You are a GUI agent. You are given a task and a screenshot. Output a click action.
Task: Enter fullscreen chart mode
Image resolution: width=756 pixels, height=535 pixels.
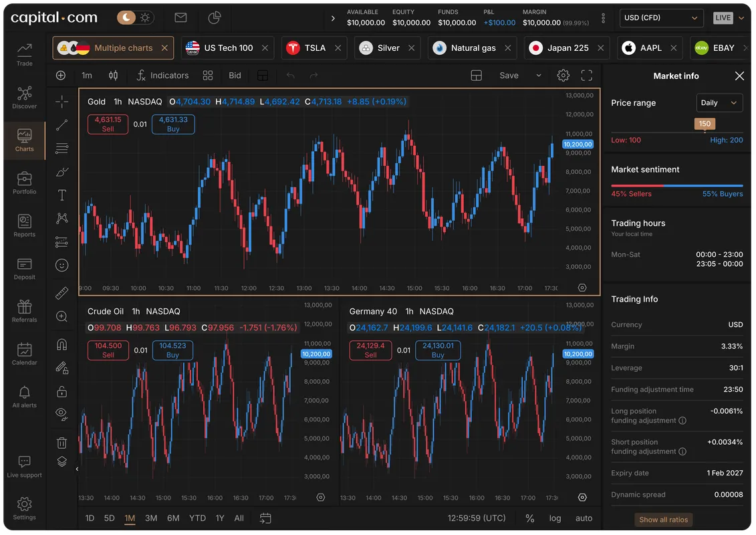click(587, 76)
